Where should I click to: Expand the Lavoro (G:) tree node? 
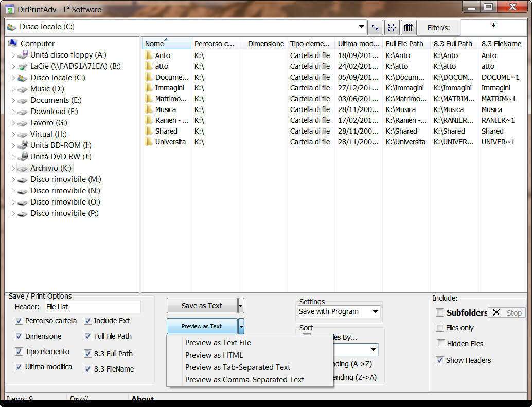pyautogui.click(x=13, y=123)
